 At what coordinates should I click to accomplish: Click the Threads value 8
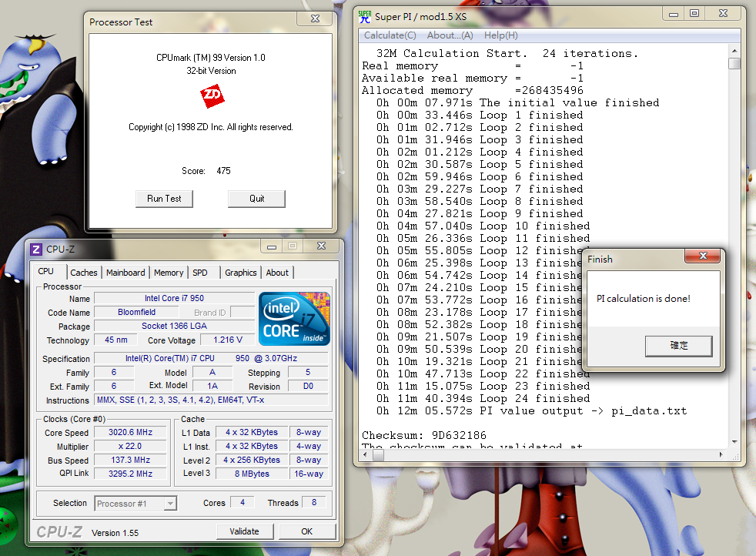314,502
